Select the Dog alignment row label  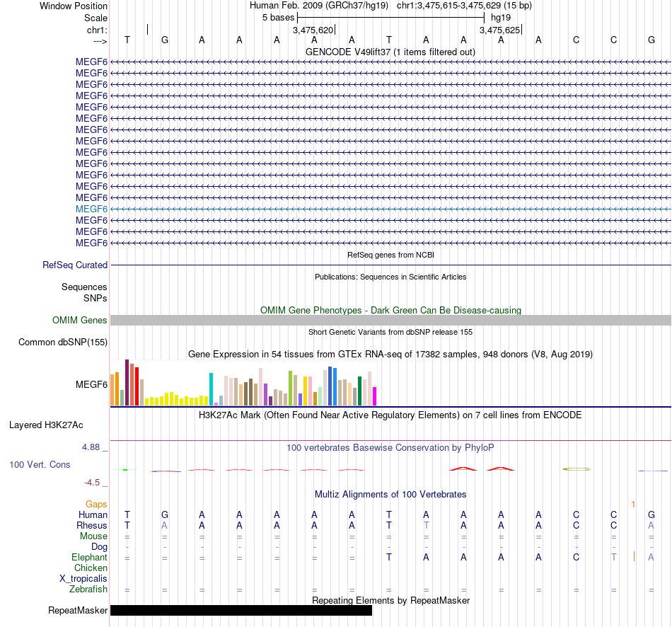coord(100,547)
